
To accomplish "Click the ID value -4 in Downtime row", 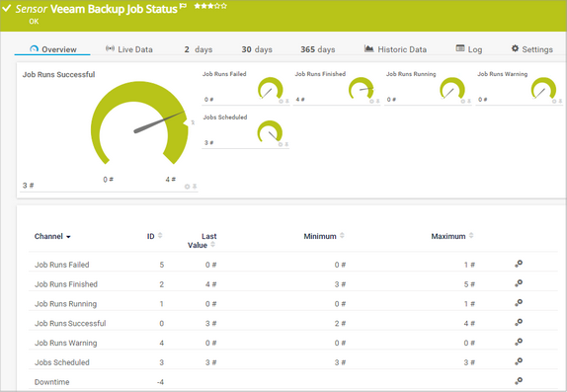I will (160, 382).
